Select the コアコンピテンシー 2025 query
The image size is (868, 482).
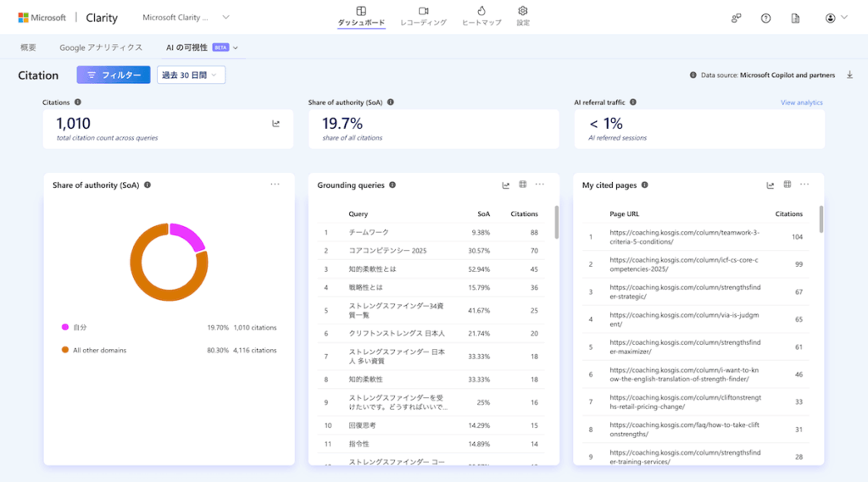point(431,251)
